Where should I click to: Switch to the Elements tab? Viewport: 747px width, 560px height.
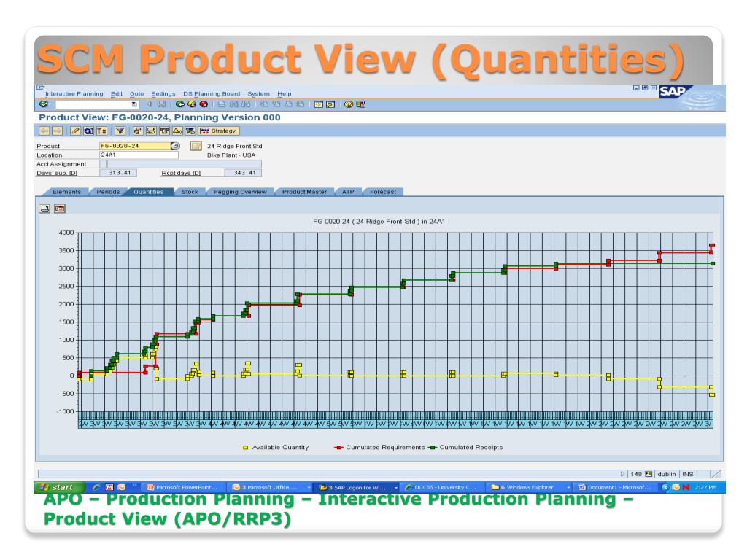pos(66,192)
